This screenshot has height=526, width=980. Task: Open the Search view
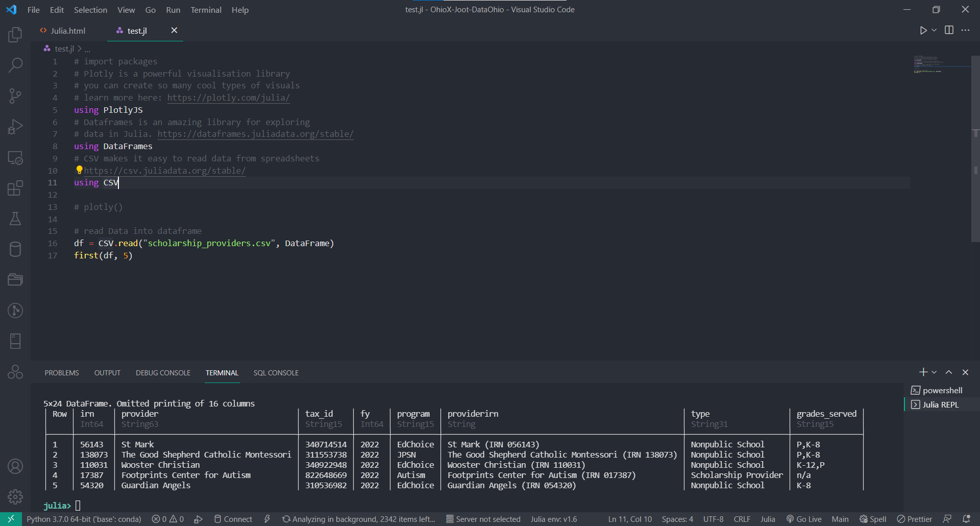coord(15,65)
